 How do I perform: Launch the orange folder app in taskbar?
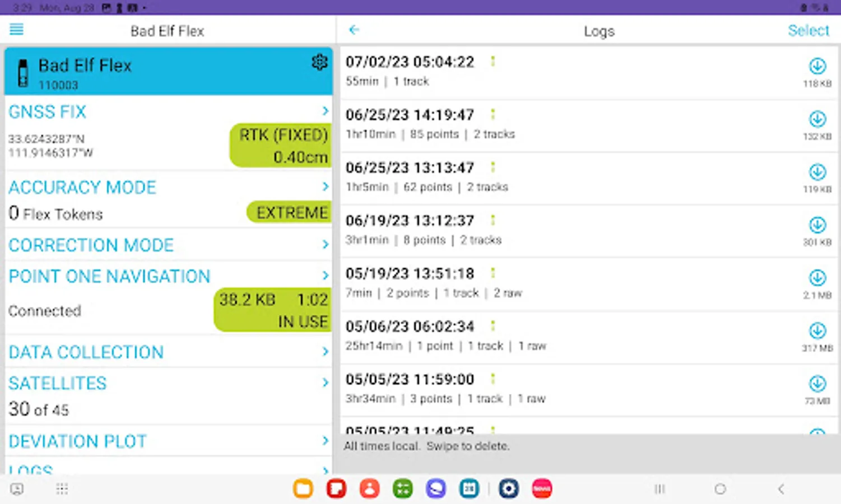pos(303,489)
